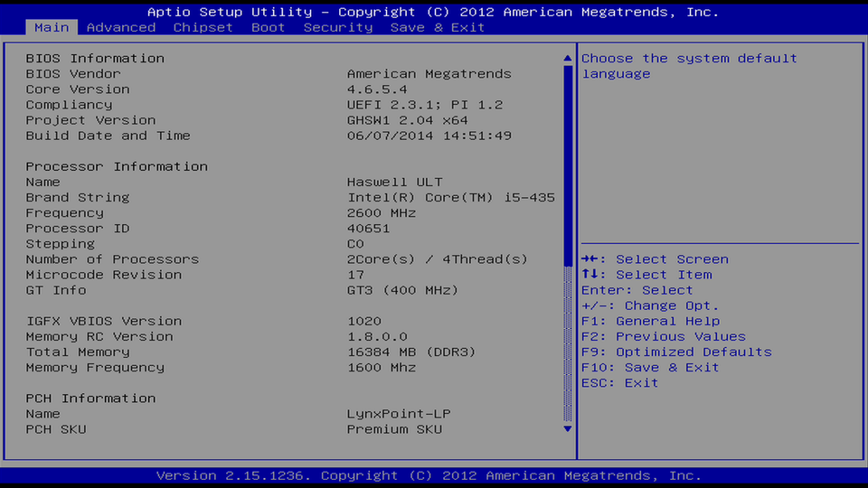Select the Security tab
This screenshot has width=868, height=488.
tap(337, 27)
